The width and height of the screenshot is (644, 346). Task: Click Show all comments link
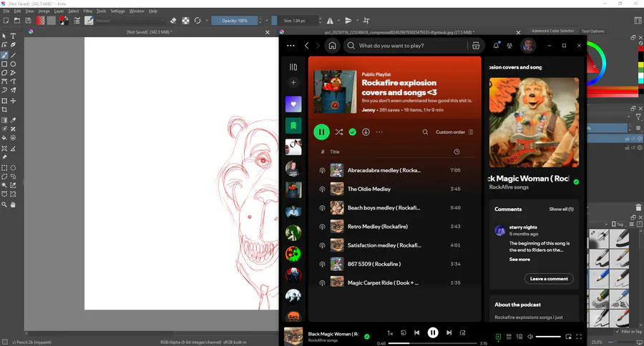(561, 209)
